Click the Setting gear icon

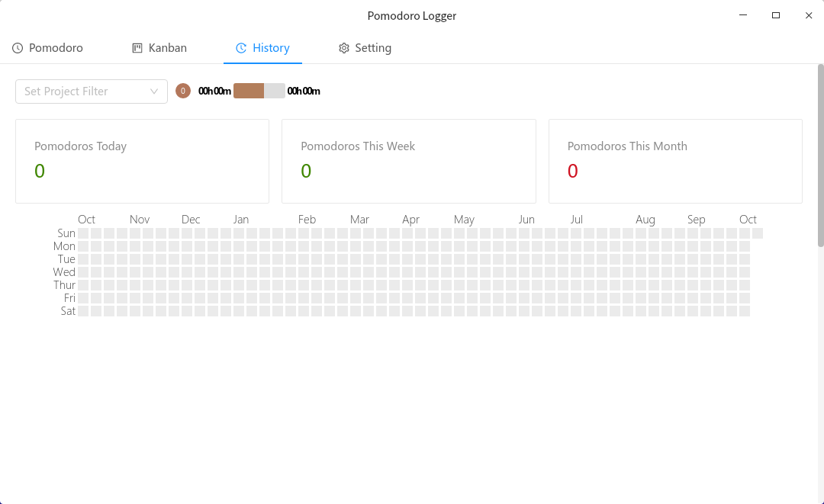(x=344, y=48)
